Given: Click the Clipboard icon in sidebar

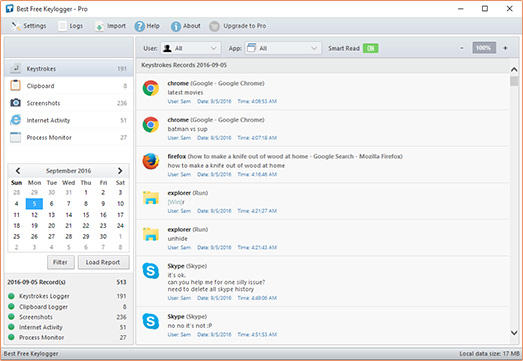Looking at the screenshot, I should tap(15, 85).
